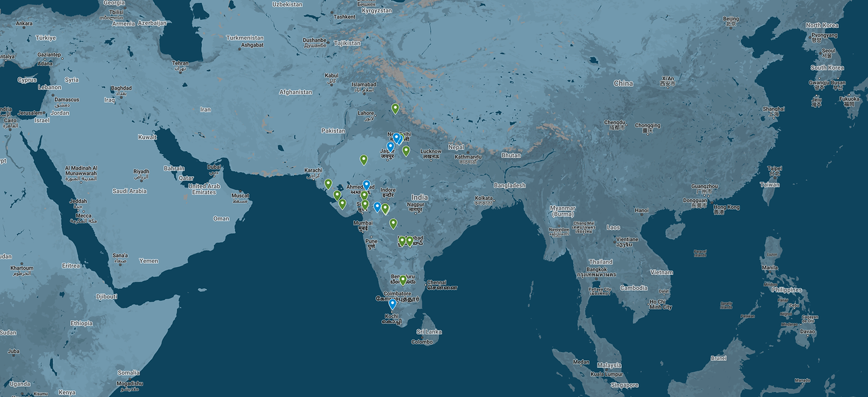Click the Sri Lanka label on map
The image size is (868, 397).
point(429,332)
